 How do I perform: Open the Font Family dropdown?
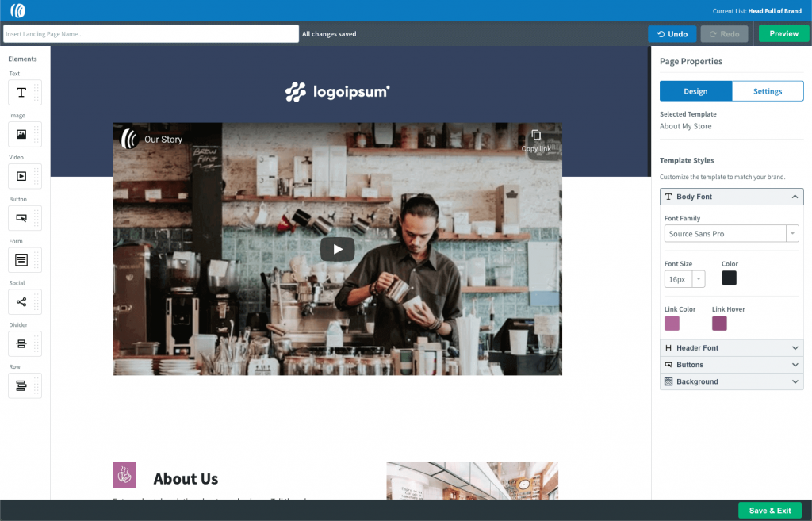[x=730, y=234]
